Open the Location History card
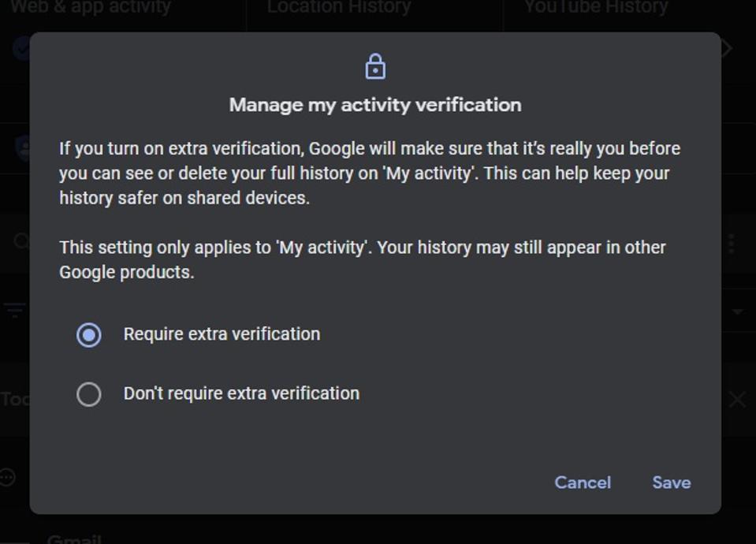 338,9
